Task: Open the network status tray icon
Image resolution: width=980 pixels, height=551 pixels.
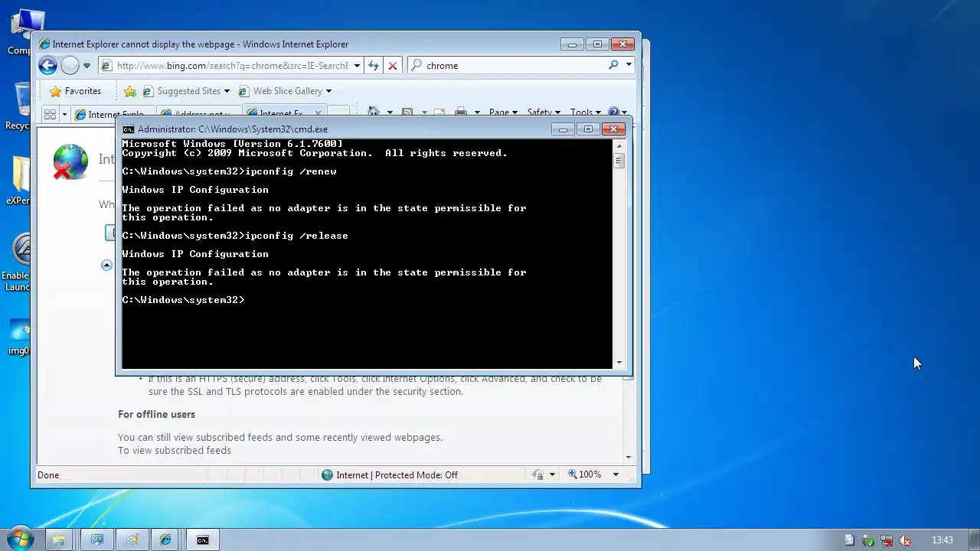Action: pyautogui.click(x=886, y=540)
